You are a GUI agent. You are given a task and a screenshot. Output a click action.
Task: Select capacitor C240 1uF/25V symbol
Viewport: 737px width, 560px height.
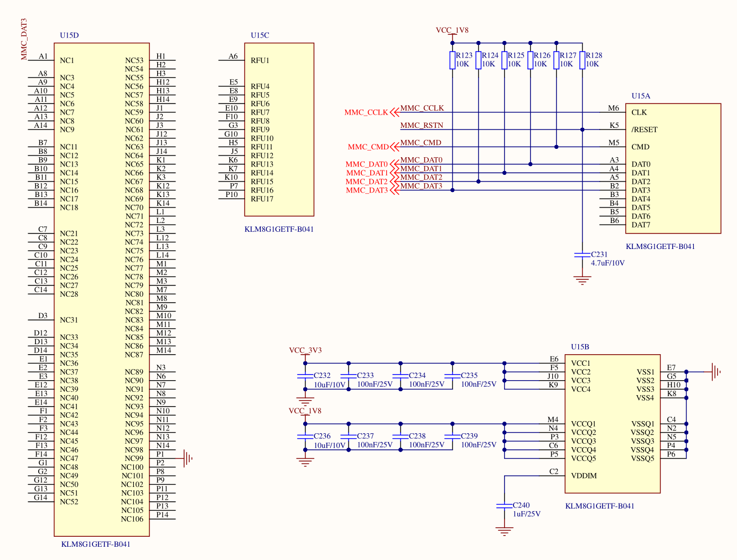(x=504, y=506)
